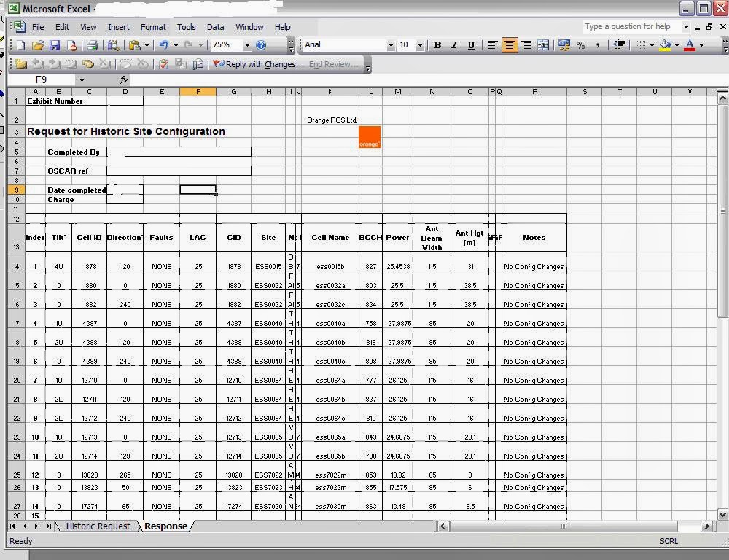729x560 pixels.
Task: Open the Data menu
Action: click(215, 27)
